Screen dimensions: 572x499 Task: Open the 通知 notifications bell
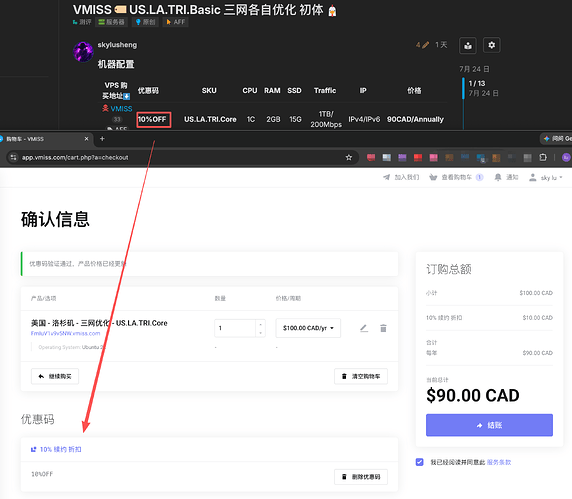[x=506, y=177]
